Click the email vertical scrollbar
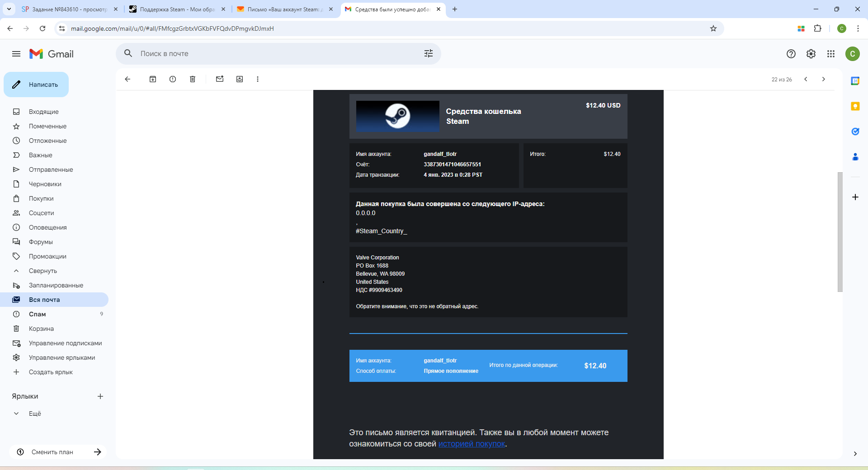 coord(840,232)
